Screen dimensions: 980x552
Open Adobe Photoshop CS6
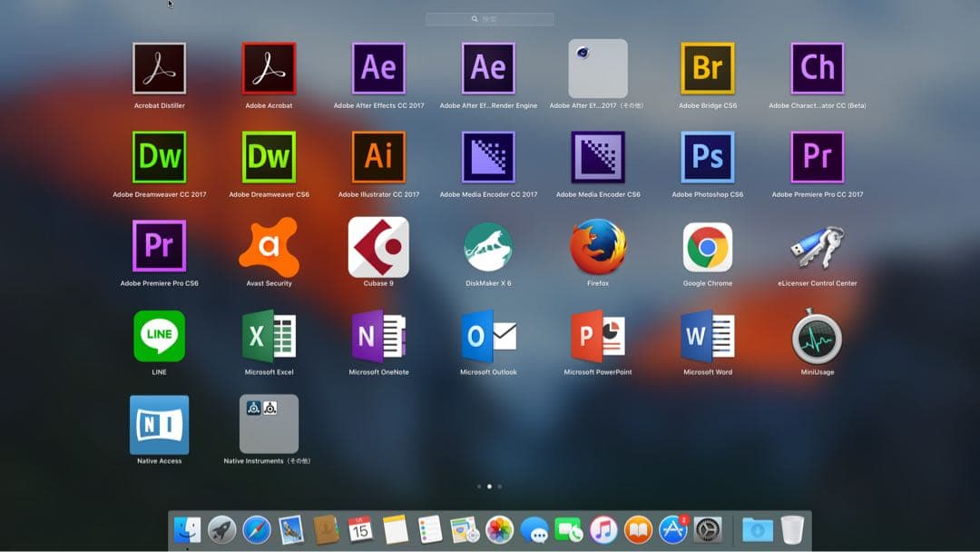(707, 158)
